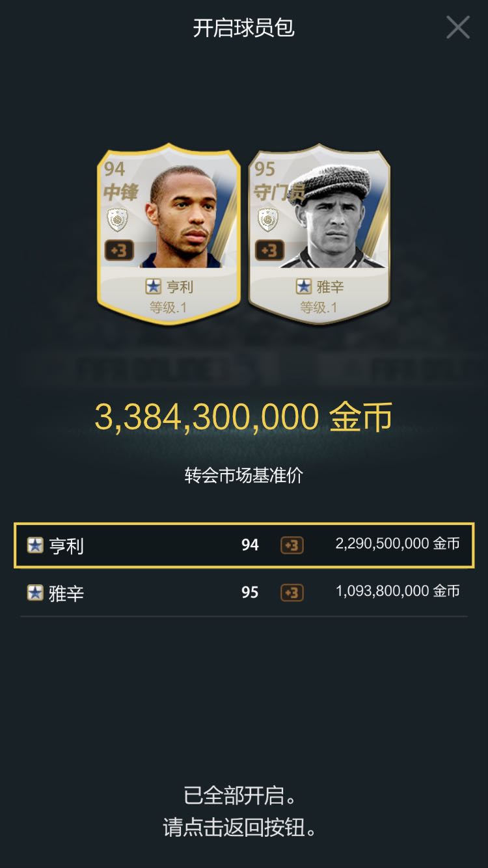Tap the 1,093,800,000 金币 price value
The image size is (488, 868).
[x=398, y=591]
